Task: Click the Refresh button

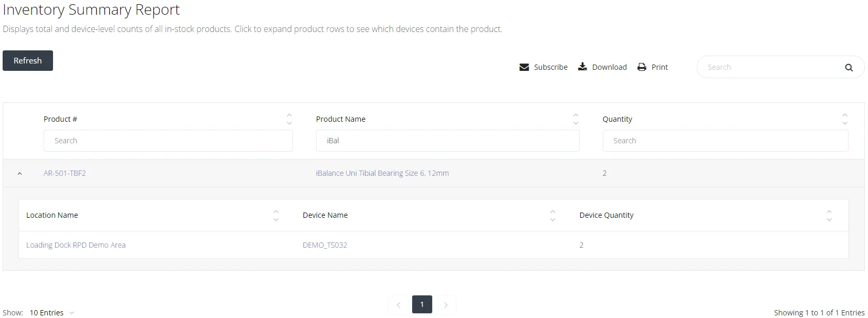Action: [28, 60]
